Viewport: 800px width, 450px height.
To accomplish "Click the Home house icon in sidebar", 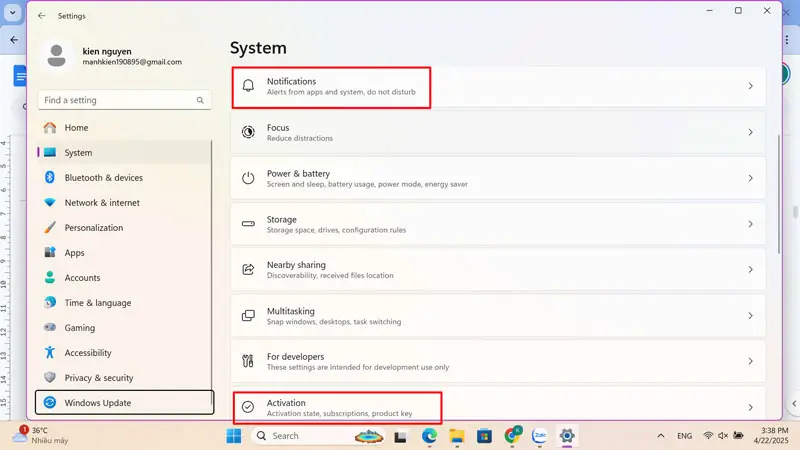I will pyautogui.click(x=49, y=128).
